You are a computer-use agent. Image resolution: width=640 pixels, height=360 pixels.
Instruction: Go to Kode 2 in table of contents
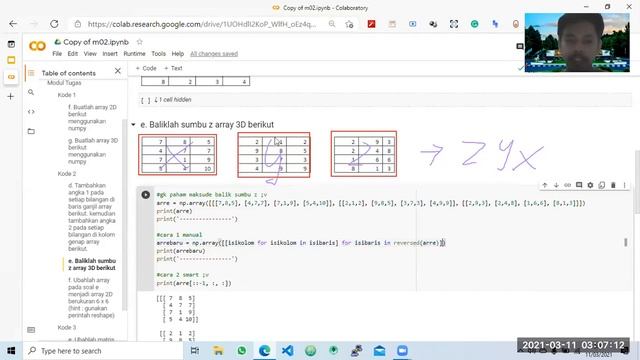point(67,174)
